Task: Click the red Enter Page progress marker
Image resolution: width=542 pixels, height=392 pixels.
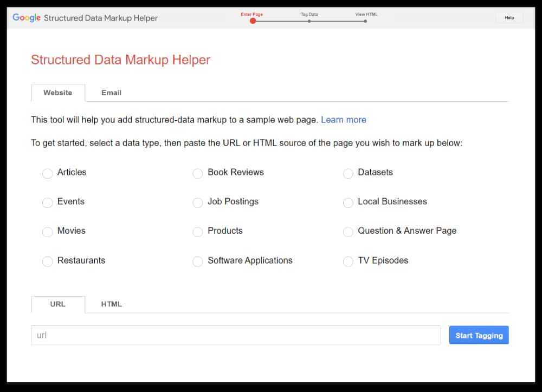Action: [x=253, y=21]
